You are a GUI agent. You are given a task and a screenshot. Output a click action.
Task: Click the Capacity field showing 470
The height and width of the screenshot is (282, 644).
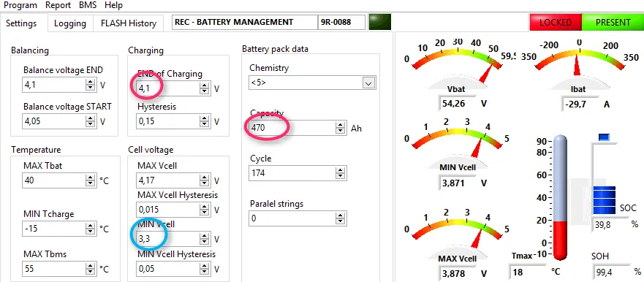(x=292, y=128)
